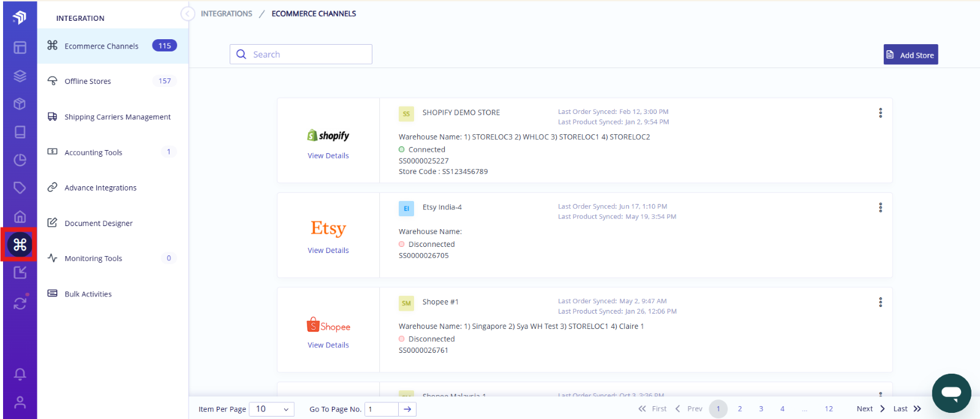Open Monitoring Tools menu item
The image size is (980, 419).
pyautogui.click(x=113, y=258)
